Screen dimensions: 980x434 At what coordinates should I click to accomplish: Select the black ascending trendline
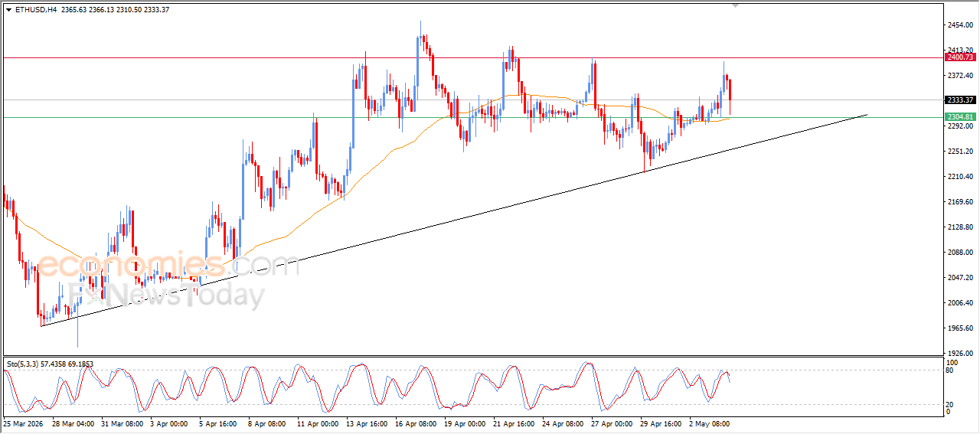[454, 220]
